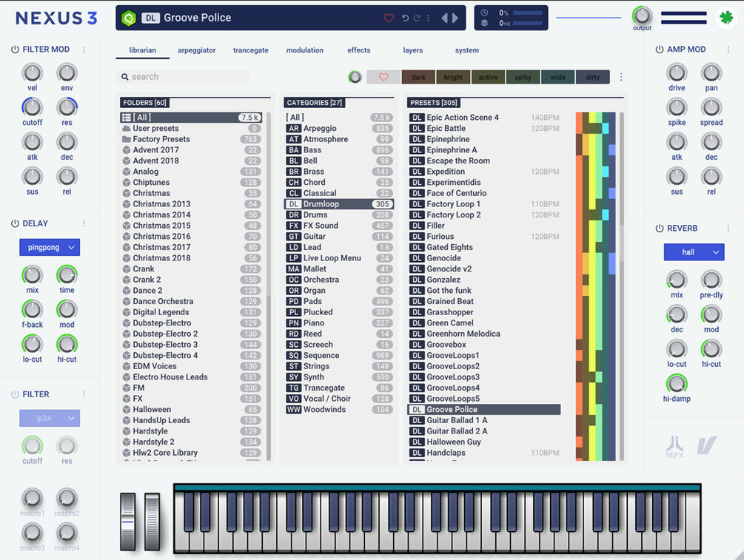Favorite the Groove Police preset heart icon
This screenshot has width=744, height=560.
click(389, 18)
